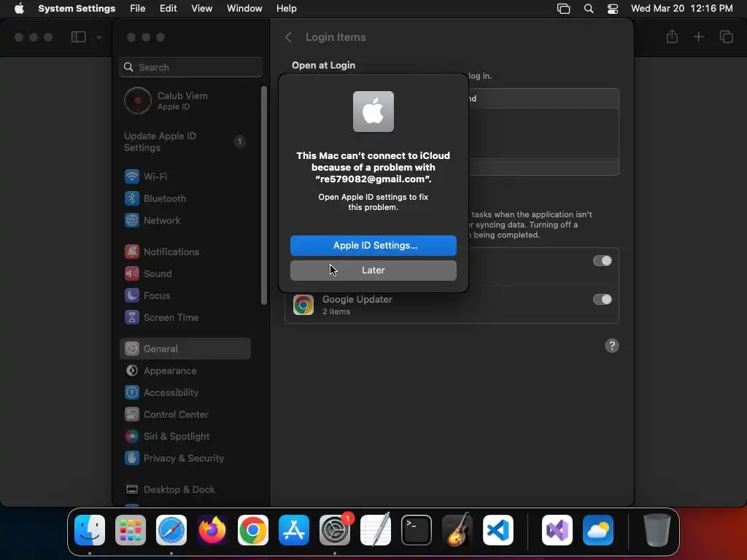Open the Weather app from the Dock
This screenshot has height=560, width=747.
coord(598,530)
